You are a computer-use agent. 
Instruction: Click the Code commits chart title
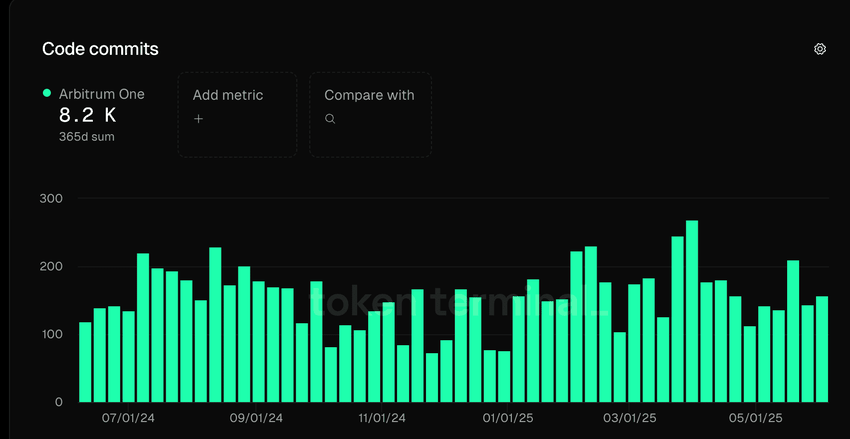pyautogui.click(x=100, y=49)
